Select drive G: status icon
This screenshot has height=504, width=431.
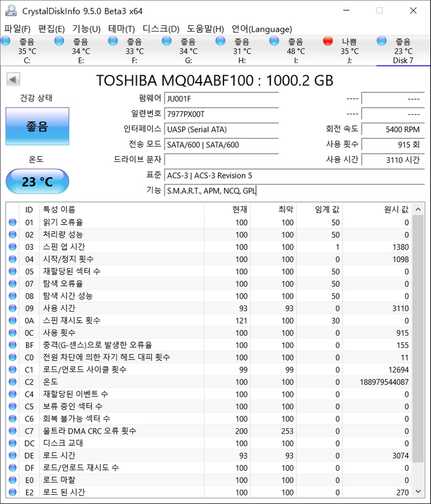tap(167, 41)
